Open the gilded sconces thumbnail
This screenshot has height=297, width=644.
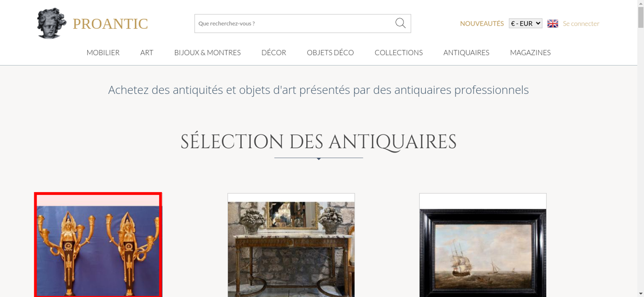click(x=98, y=245)
